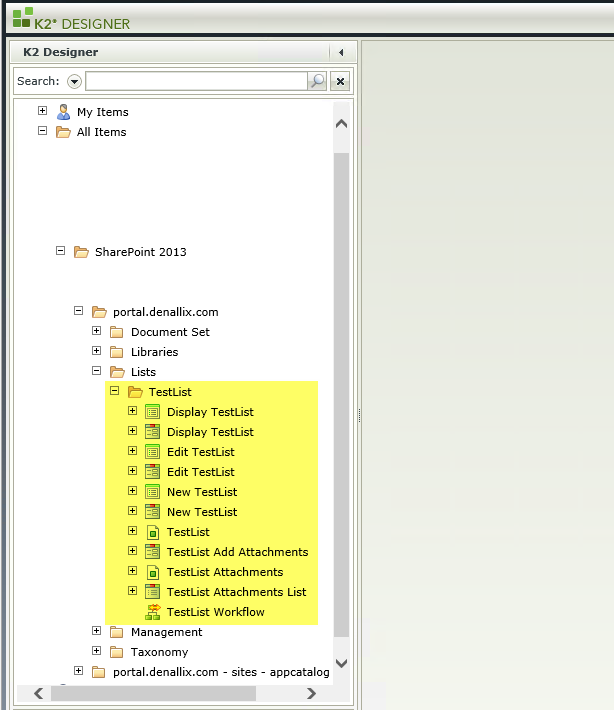Viewport: 614px width, 710px height.
Task: Select the Management label
Action: pos(167,632)
